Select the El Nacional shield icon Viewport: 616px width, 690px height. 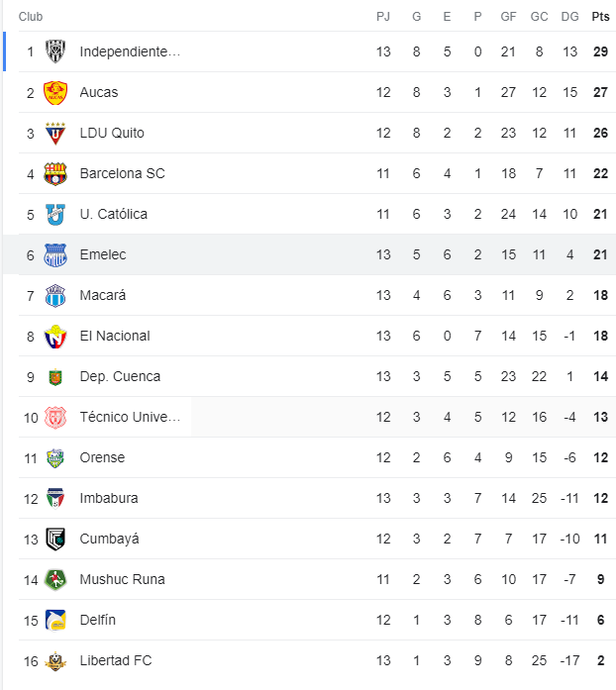(55, 336)
